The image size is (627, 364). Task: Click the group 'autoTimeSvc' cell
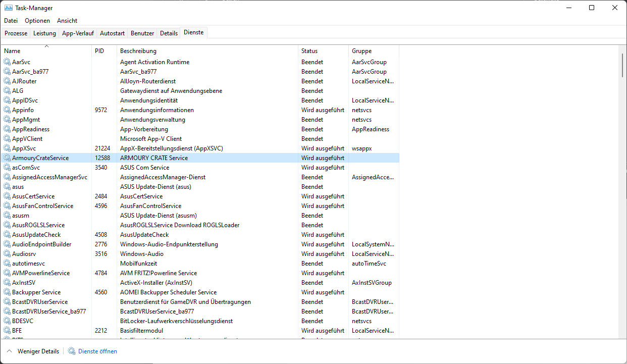[x=369, y=264]
